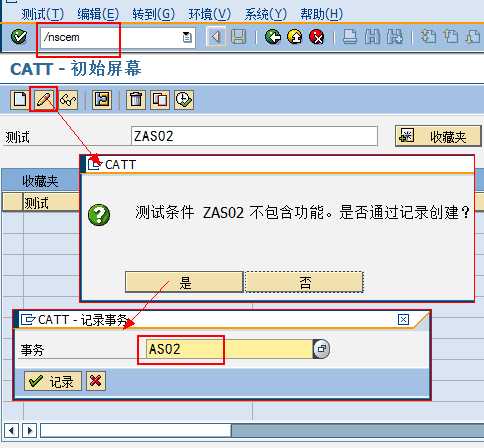The image size is (484, 448).
Task: Click the Create new test case icon
Action: tap(20, 99)
